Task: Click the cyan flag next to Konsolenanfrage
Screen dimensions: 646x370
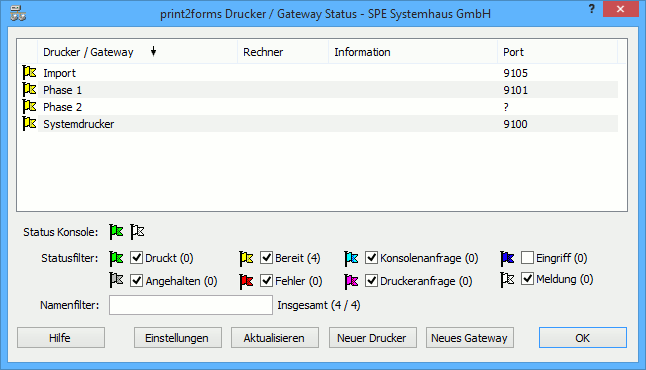Action: pos(351,258)
